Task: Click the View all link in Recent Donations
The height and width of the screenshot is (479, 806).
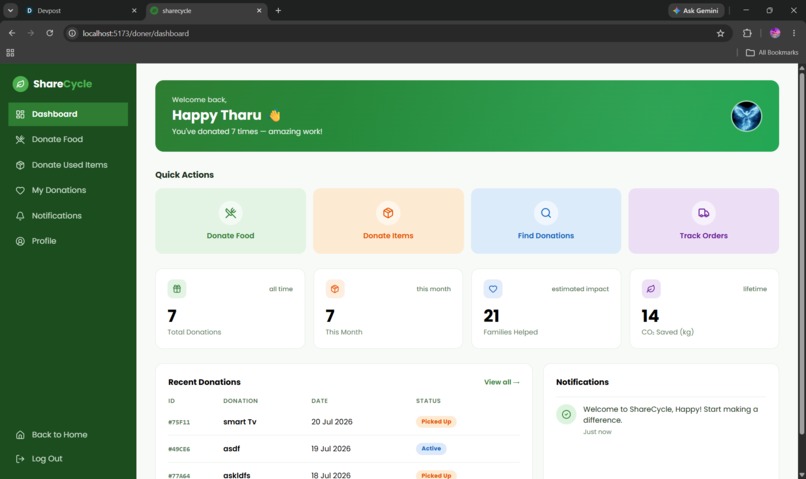Action: tap(502, 382)
